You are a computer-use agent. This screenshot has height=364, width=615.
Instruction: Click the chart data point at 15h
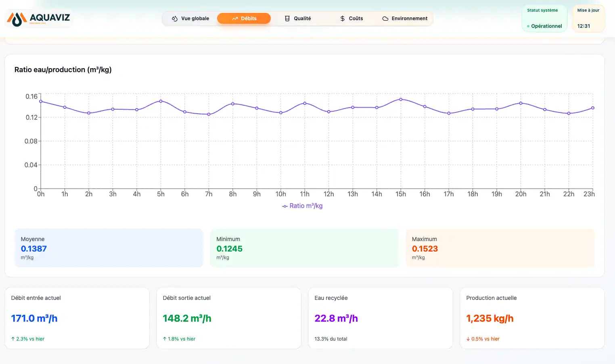(401, 99)
